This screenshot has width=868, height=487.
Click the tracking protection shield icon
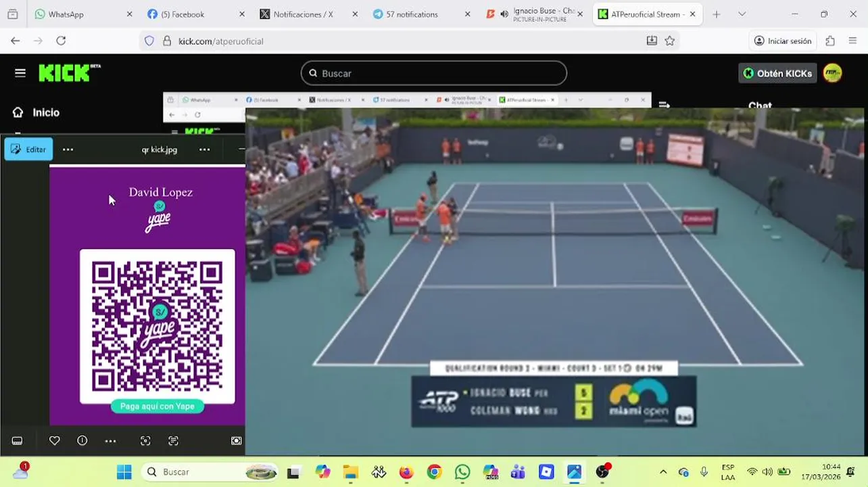point(149,41)
